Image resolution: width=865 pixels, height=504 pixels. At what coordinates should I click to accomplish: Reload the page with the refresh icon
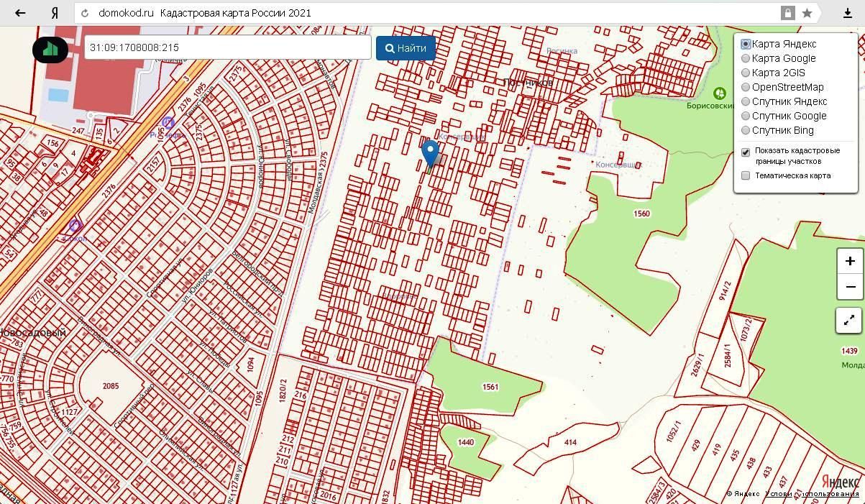click(x=86, y=13)
